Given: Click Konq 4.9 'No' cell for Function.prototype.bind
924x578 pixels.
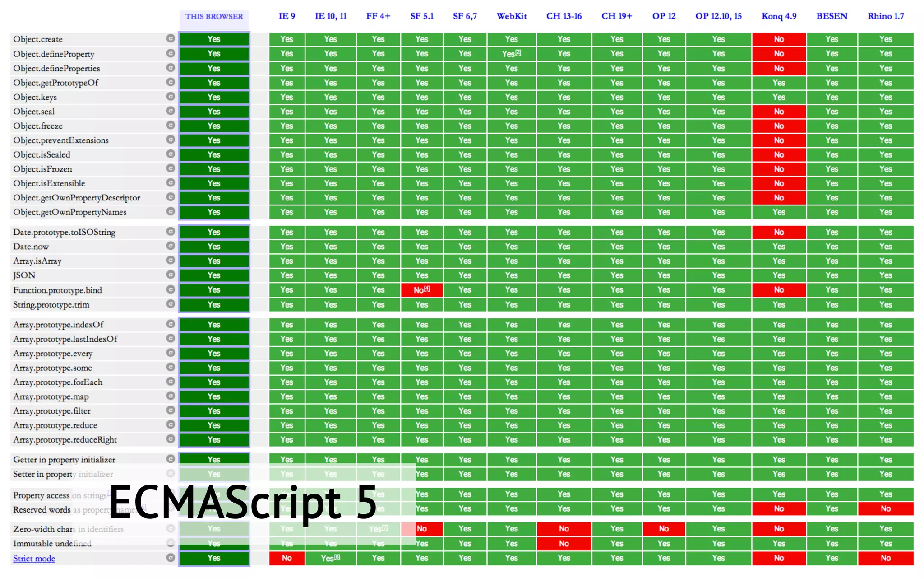Looking at the screenshot, I should pyautogui.click(x=779, y=289).
